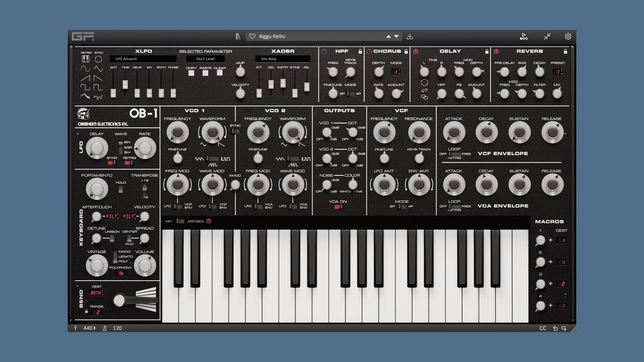Screen dimensions: 644x362
Task: Toggle the HPF lock icon
Action: pyautogui.click(x=360, y=51)
